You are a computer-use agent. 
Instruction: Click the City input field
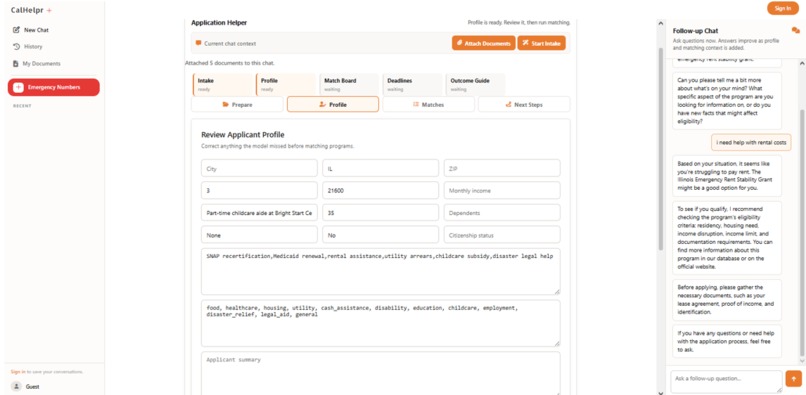259,168
